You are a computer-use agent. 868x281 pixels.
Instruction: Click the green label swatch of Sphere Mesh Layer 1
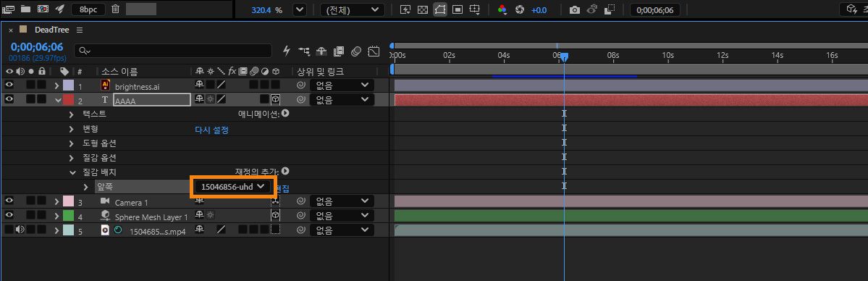(69, 216)
